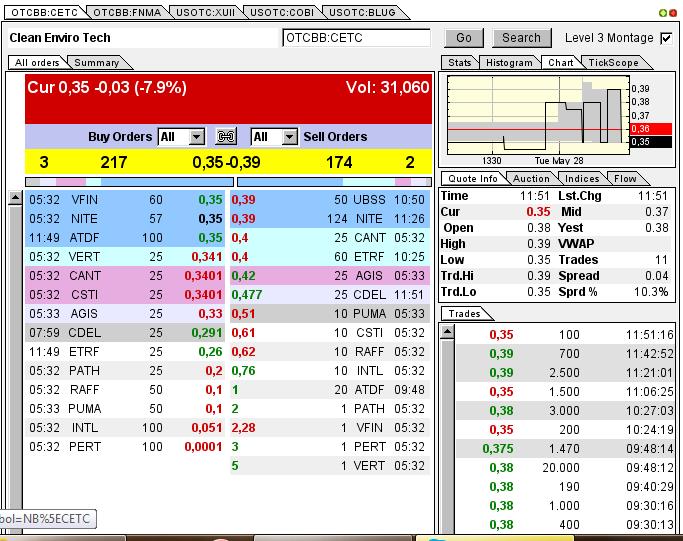Select the NITE 57 buy order row
Screen dimensions: 683x541
125,219
